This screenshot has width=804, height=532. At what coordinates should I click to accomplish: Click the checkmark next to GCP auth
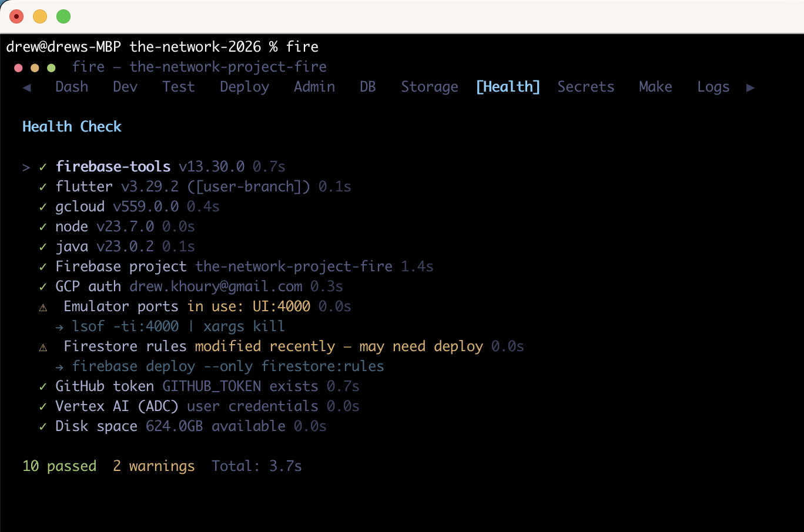point(43,287)
